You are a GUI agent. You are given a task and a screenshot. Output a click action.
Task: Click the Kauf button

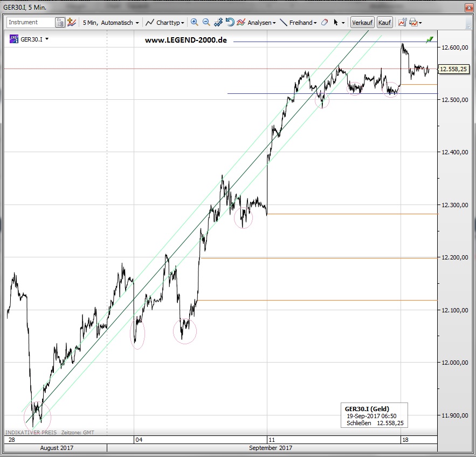point(384,23)
